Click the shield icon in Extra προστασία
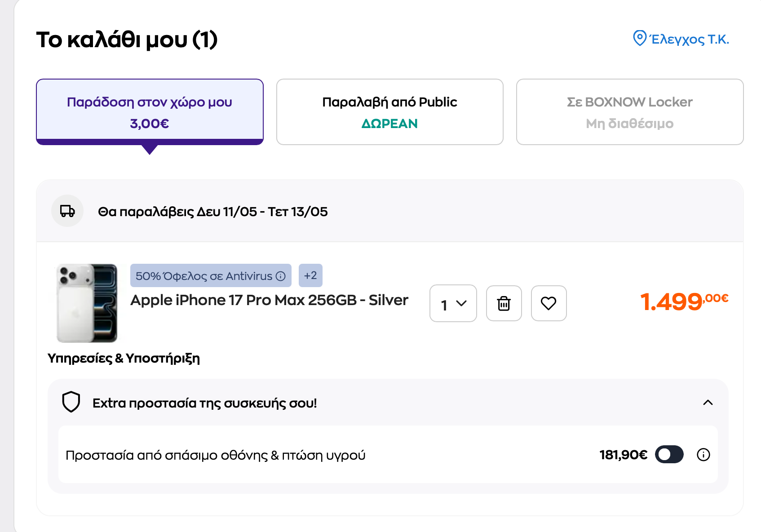Image resolution: width=761 pixels, height=532 pixels. tap(71, 402)
